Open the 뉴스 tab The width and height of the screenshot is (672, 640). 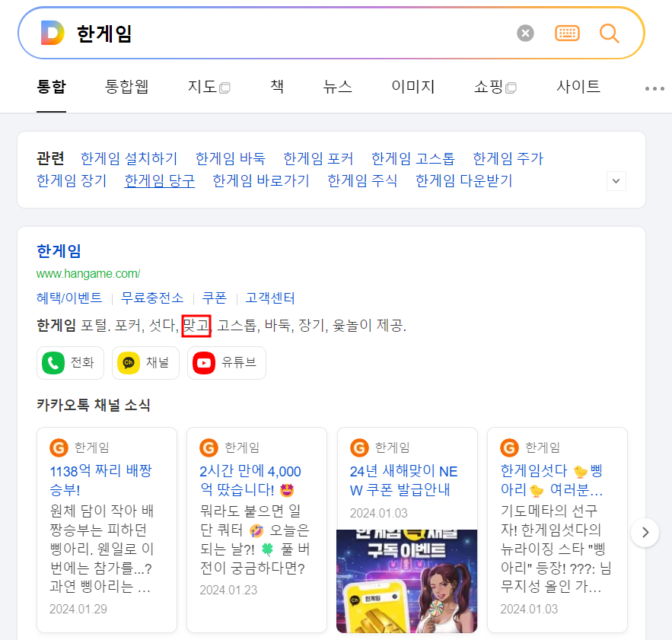click(337, 87)
